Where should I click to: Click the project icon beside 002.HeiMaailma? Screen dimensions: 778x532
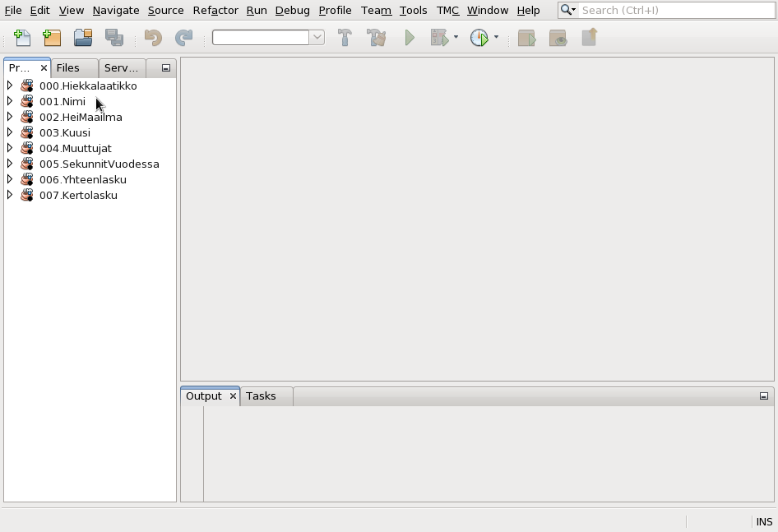point(27,117)
